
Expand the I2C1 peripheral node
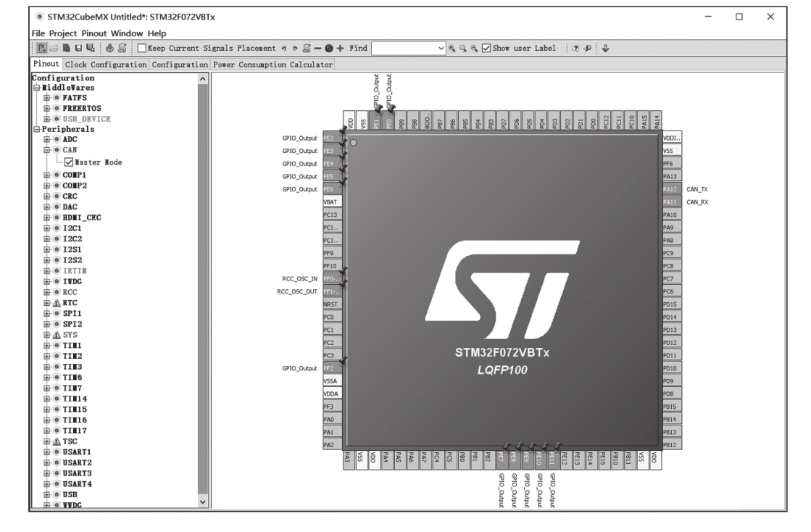click(x=47, y=228)
